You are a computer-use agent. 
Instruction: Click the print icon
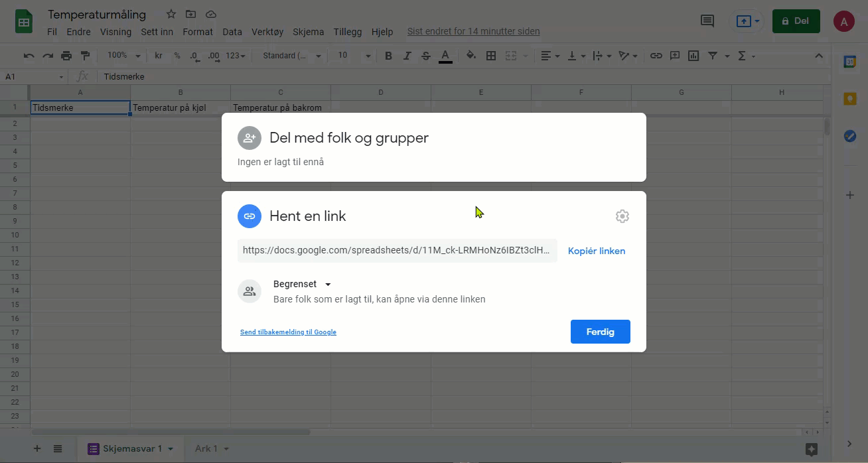(66, 56)
